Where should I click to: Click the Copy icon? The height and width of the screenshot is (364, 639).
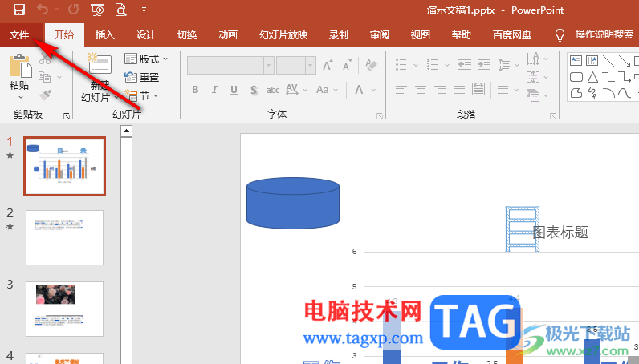tap(44, 76)
